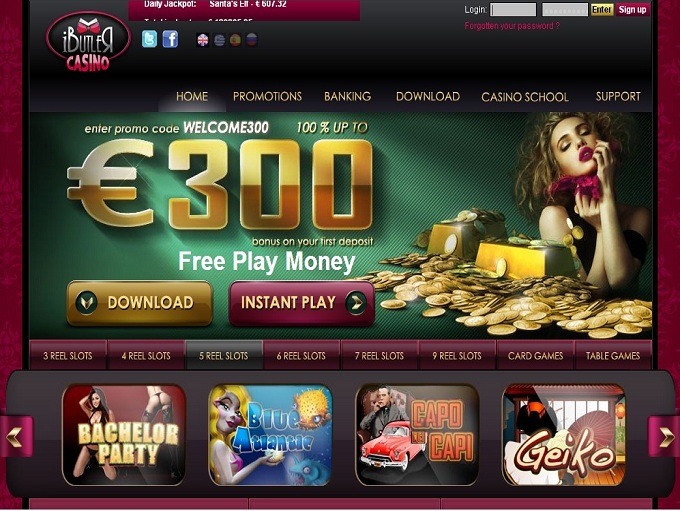Open the Promotions menu item
The image size is (680, 511).
click(267, 96)
